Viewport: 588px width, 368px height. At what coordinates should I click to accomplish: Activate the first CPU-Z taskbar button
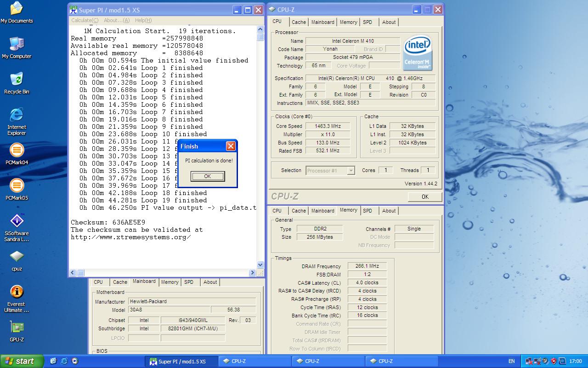tap(254, 361)
